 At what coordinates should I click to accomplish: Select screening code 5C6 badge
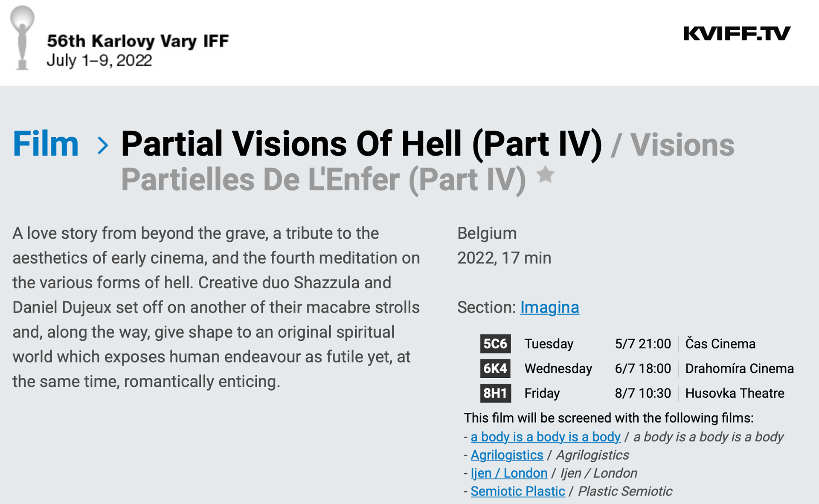coord(495,344)
